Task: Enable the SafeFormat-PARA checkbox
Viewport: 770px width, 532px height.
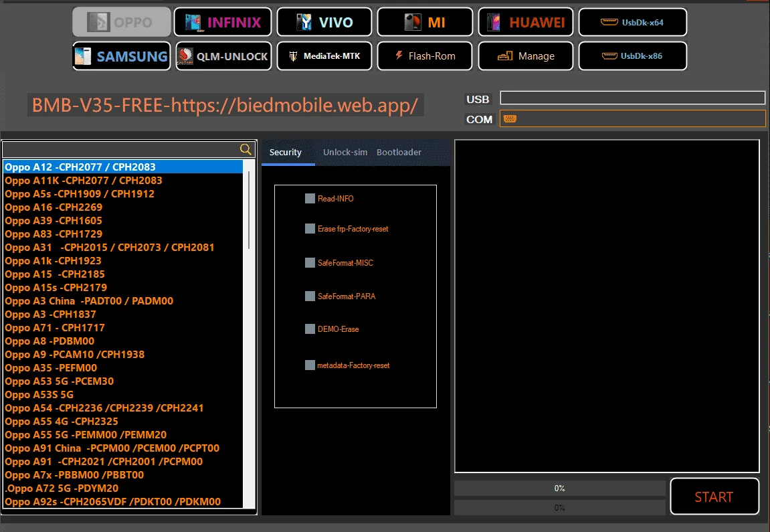Action: pos(310,296)
